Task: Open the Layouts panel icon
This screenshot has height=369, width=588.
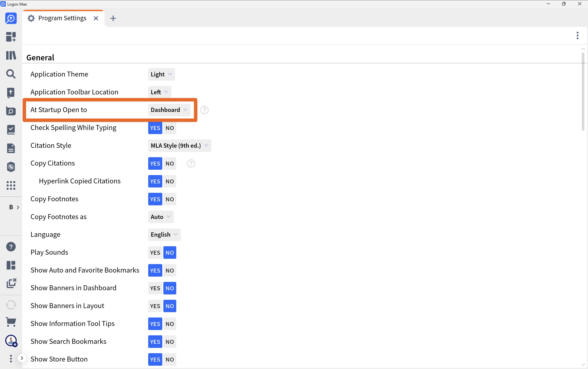Action: (11, 265)
